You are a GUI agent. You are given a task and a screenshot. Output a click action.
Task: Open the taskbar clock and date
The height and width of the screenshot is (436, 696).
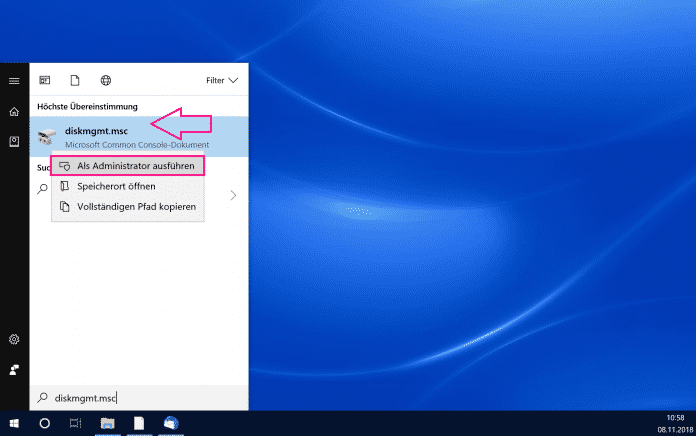coord(672,423)
